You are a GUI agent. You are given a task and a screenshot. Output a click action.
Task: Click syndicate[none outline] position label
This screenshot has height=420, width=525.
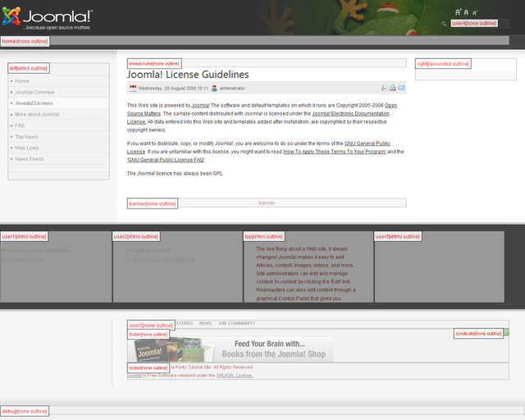click(478, 334)
